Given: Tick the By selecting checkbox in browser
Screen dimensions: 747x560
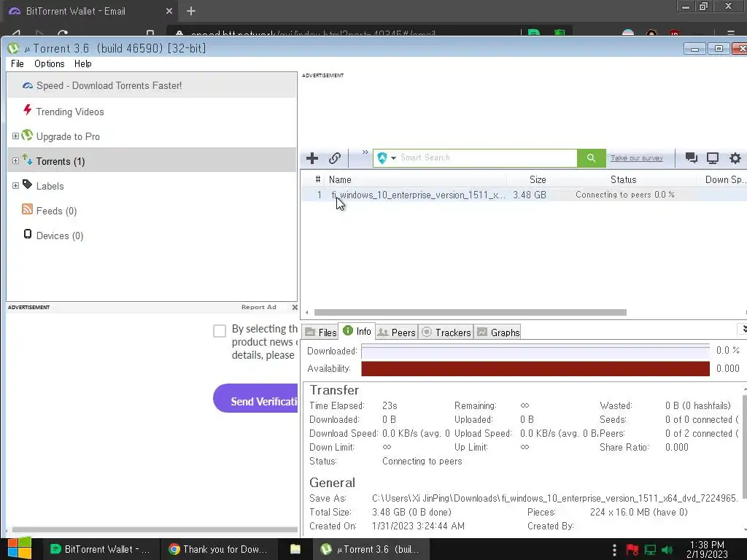Looking at the screenshot, I should 220,331.
